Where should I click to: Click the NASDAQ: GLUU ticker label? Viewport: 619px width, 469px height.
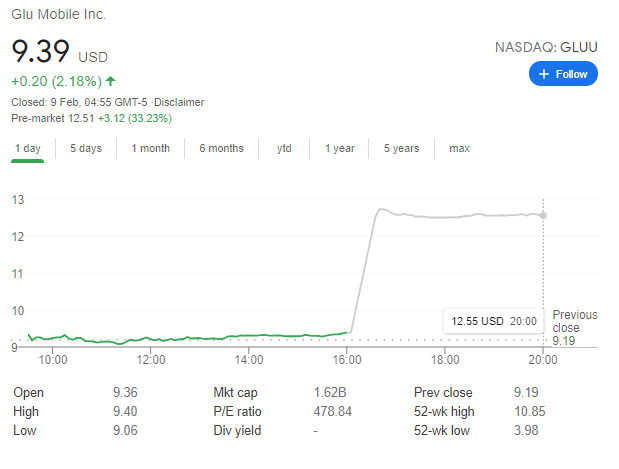point(547,47)
